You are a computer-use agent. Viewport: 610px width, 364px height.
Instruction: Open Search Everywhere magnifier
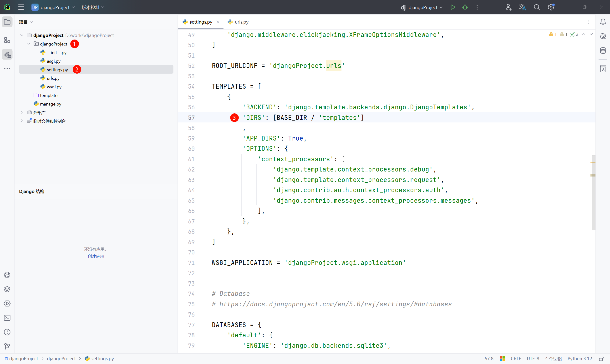[537, 7]
